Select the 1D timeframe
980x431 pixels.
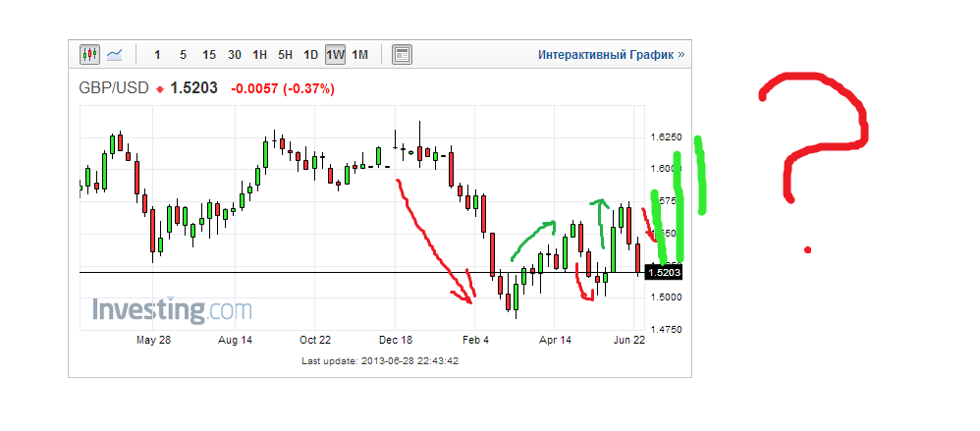pyautogui.click(x=310, y=55)
